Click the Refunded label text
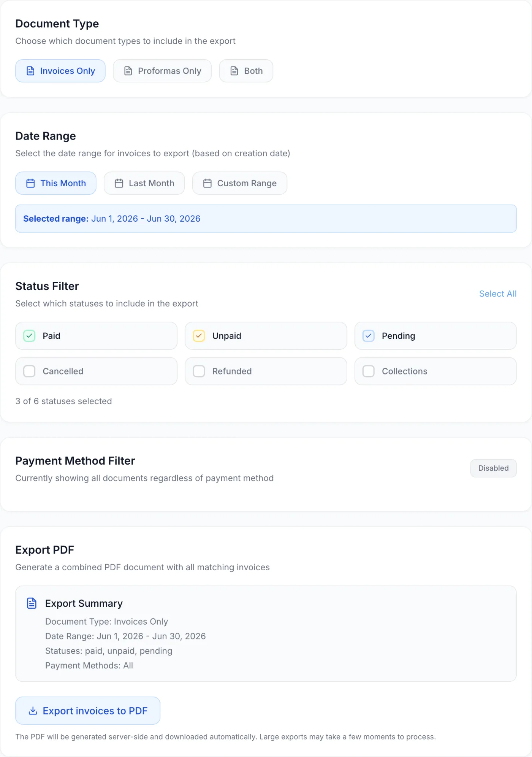 (232, 371)
